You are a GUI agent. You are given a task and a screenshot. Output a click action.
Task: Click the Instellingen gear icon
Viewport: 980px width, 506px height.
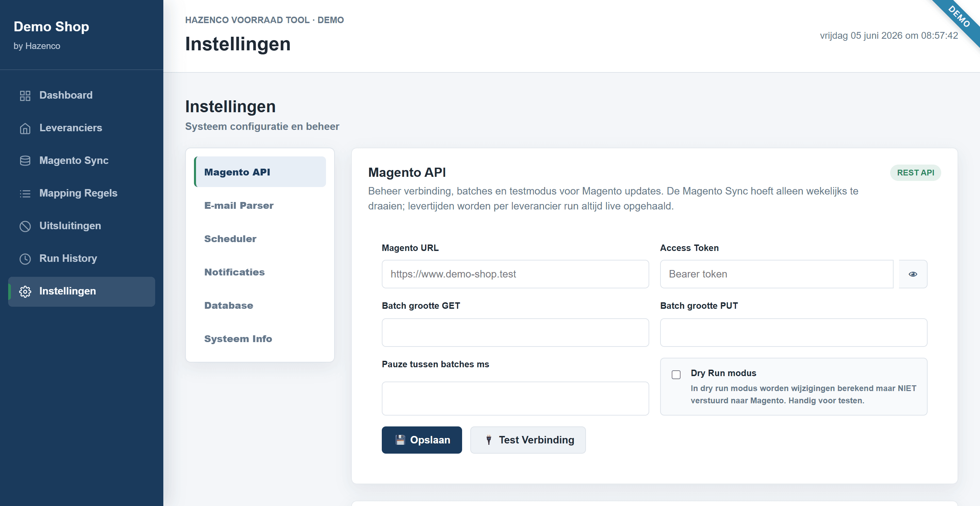25,291
